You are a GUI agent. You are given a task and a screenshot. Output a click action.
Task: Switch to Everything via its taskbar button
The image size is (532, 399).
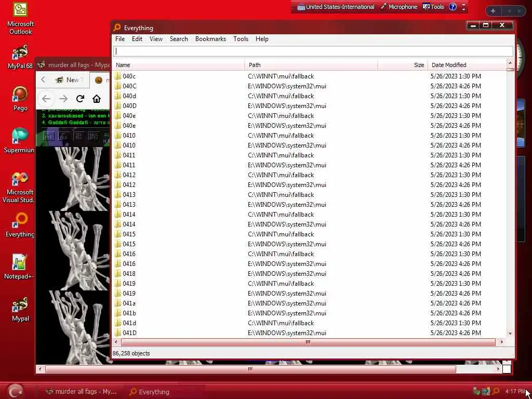click(164, 392)
